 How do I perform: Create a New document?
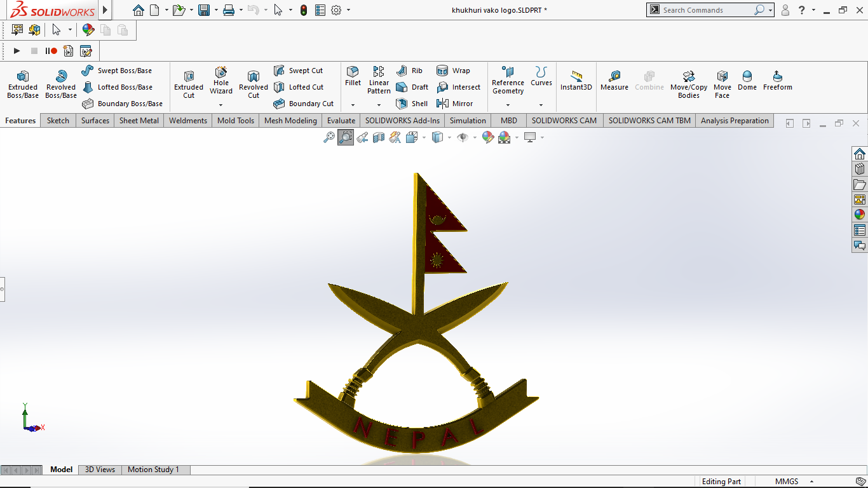click(x=154, y=10)
